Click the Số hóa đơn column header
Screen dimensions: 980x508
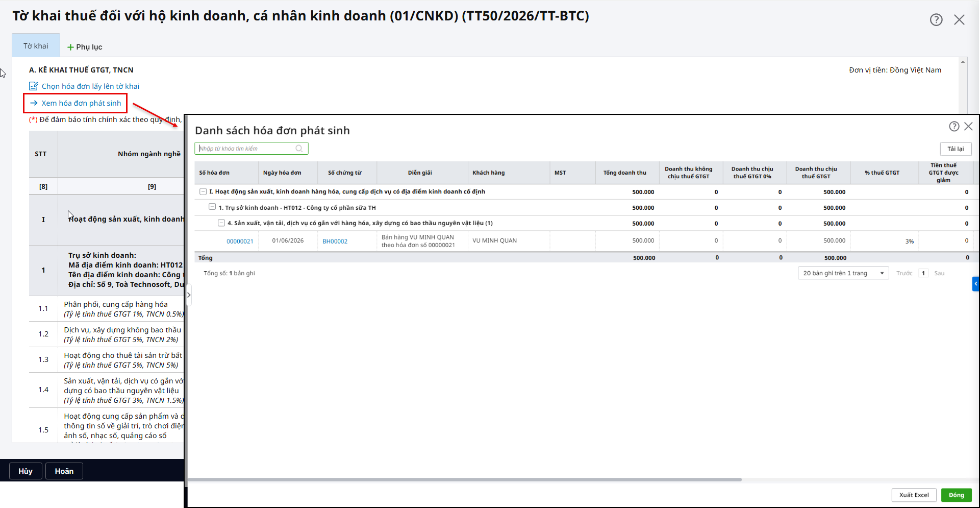click(227, 173)
